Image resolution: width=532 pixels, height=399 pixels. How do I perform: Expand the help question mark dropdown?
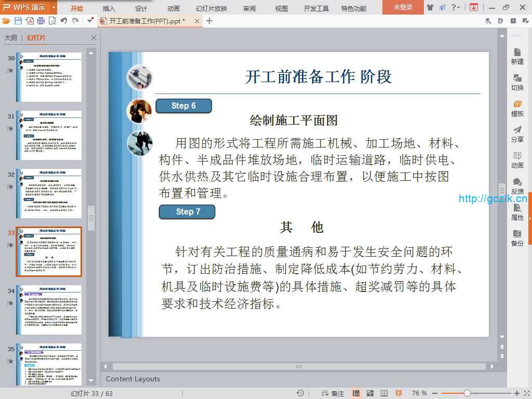point(458,7)
